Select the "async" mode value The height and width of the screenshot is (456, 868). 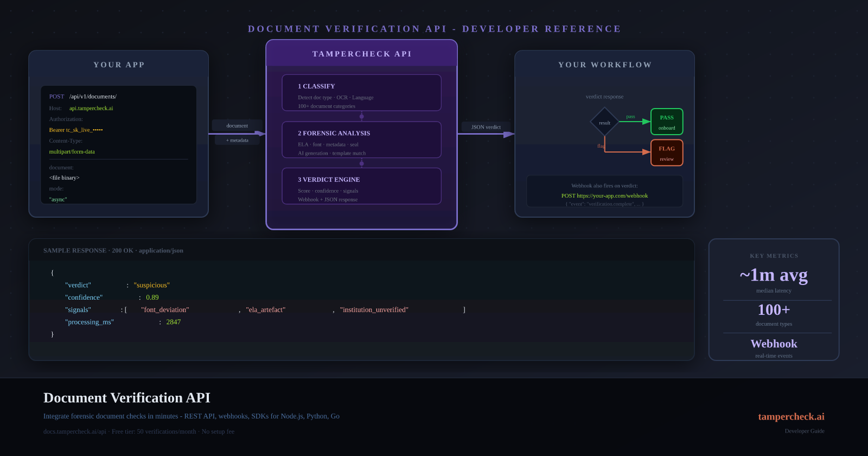tap(58, 199)
